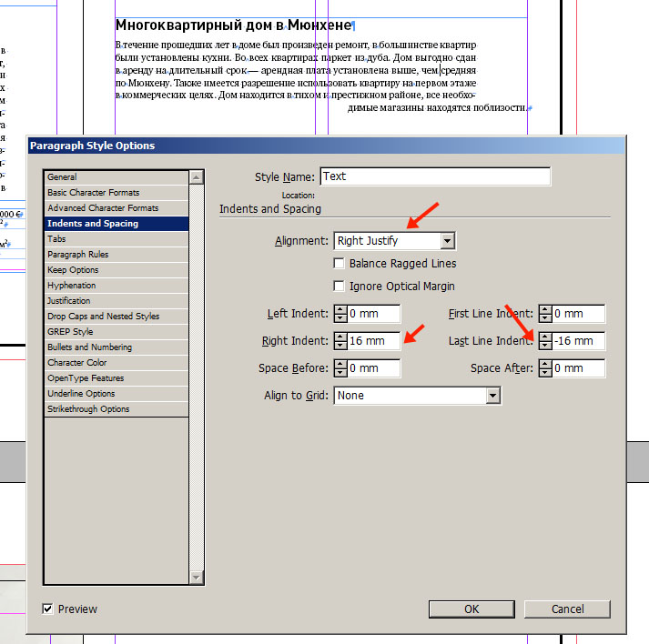Open Underline Options category
This screenshot has height=644, width=649.
click(x=117, y=393)
